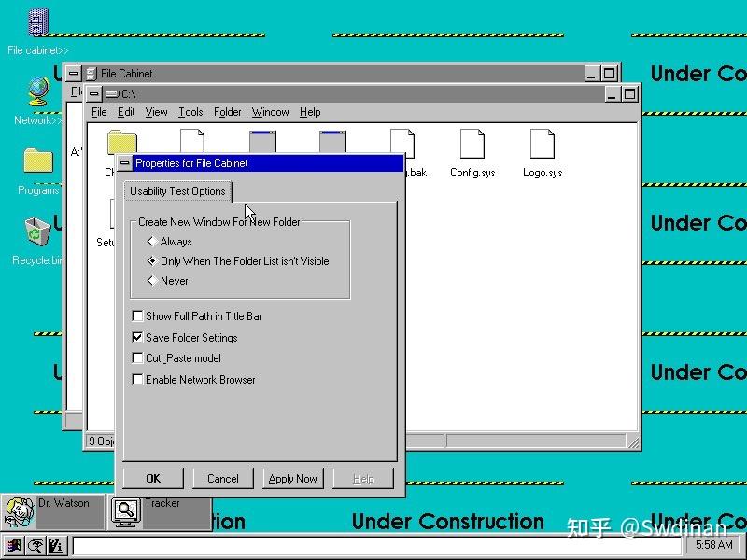Uncheck Save Folder Settings

pos(137,337)
